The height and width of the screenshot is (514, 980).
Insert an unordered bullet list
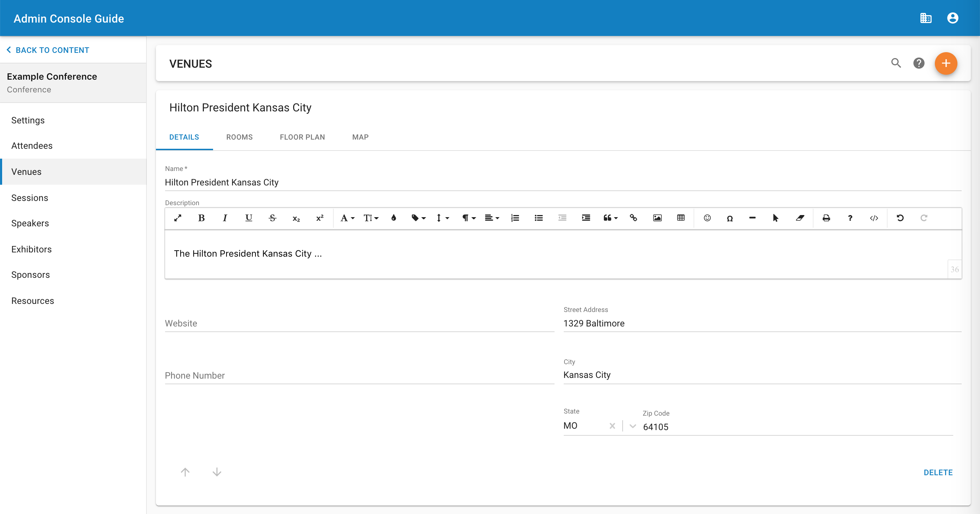coord(539,218)
